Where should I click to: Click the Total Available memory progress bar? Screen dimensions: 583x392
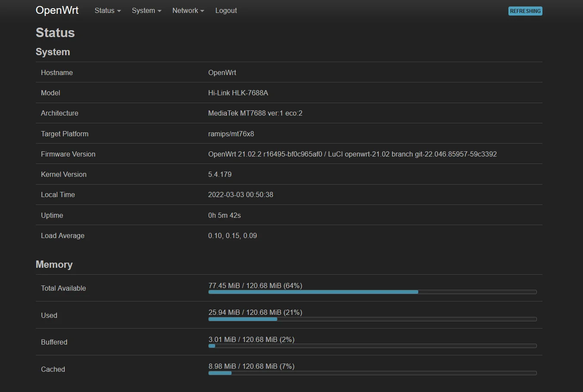tap(373, 292)
